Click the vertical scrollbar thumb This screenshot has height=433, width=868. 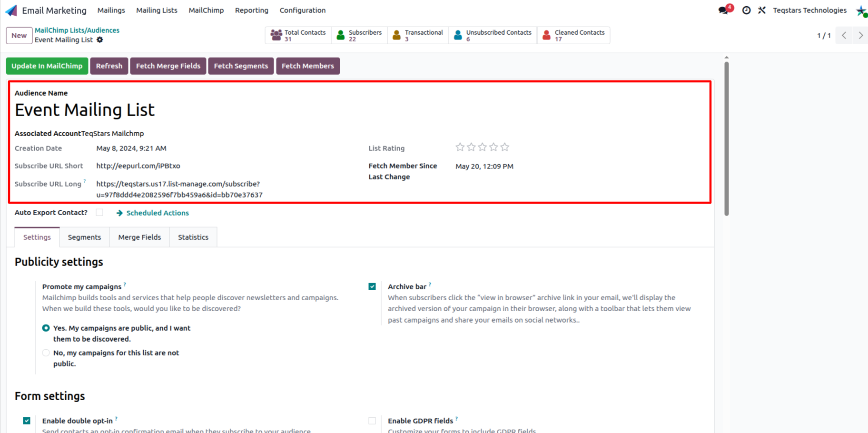(x=727, y=138)
